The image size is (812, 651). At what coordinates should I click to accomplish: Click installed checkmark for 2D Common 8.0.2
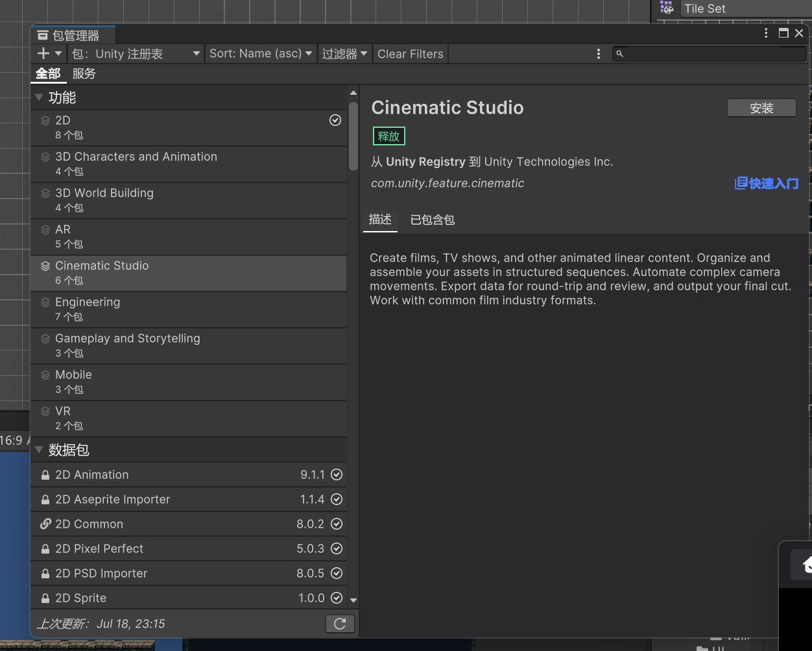click(x=337, y=524)
